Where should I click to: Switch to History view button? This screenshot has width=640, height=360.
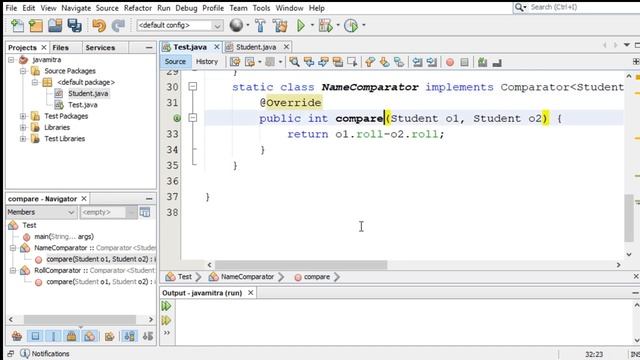point(207,62)
